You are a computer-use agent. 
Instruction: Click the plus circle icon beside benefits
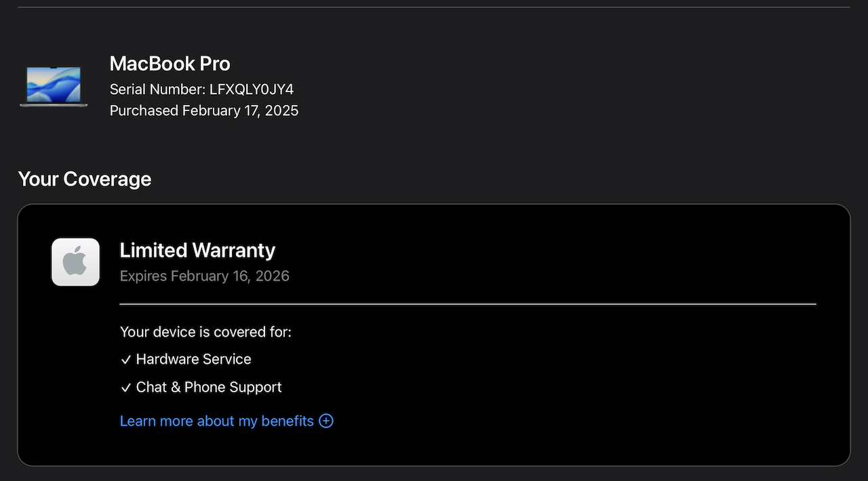pos(326,421)
